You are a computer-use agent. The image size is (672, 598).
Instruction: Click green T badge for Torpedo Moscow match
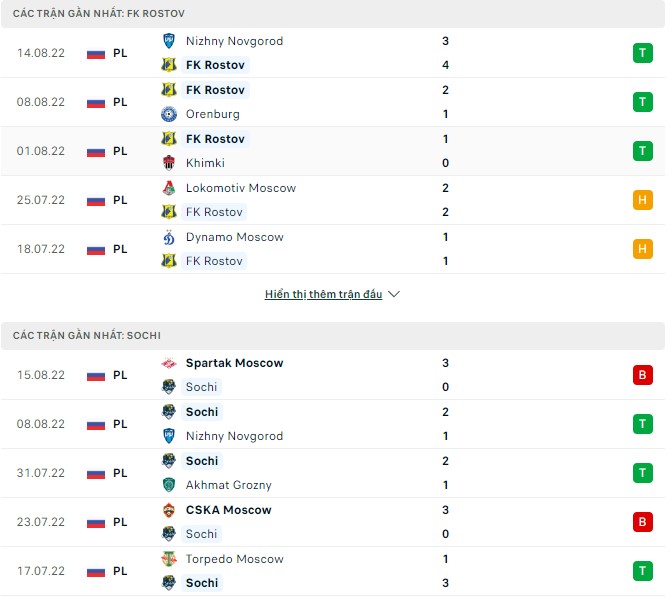pos(642,571)
